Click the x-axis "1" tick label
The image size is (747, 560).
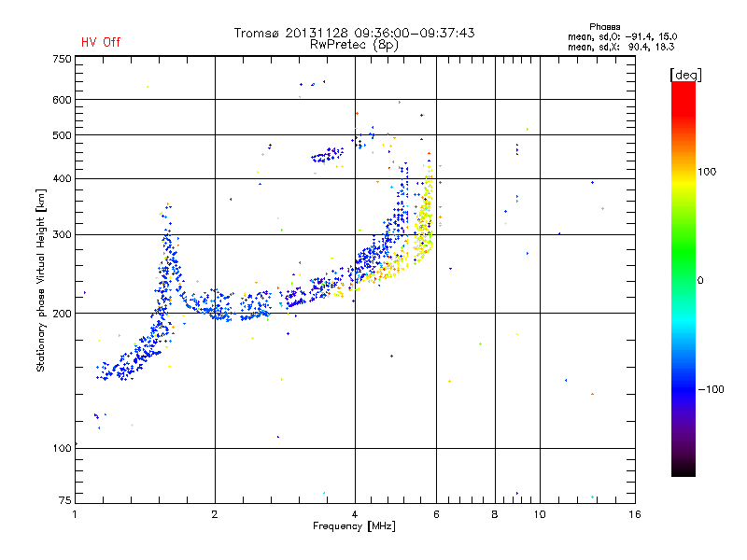75,514
